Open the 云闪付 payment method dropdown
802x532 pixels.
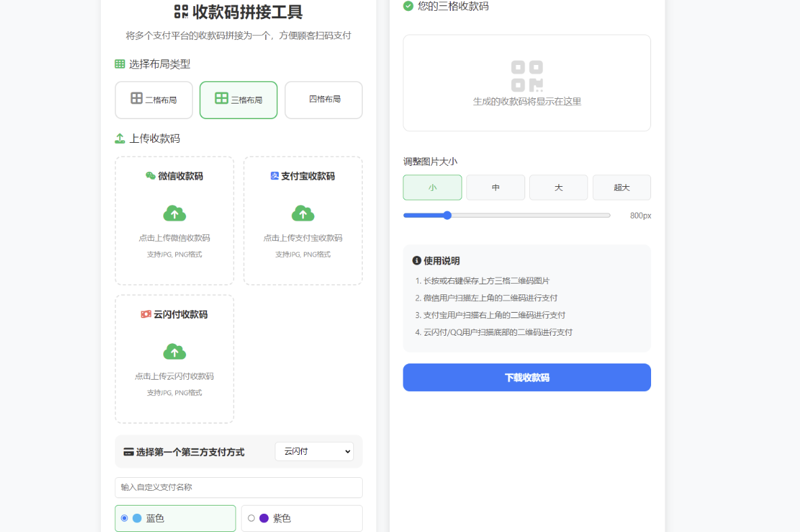click(313, 451)
